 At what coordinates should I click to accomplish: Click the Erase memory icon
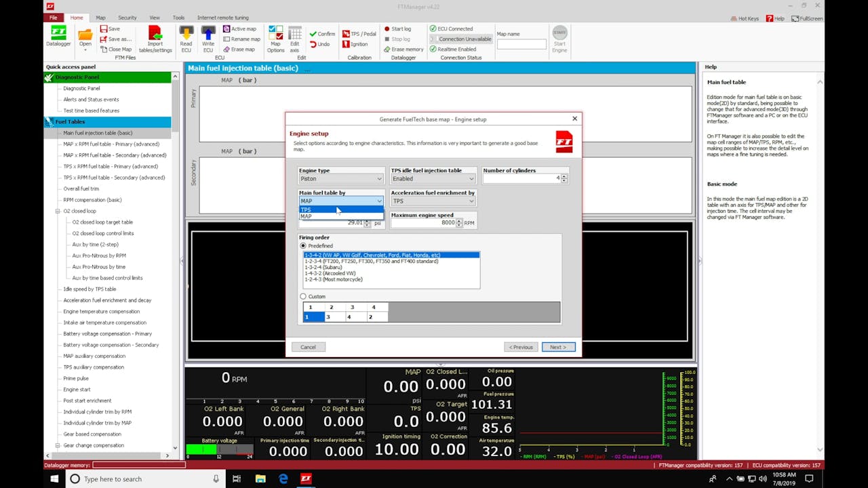403,49
